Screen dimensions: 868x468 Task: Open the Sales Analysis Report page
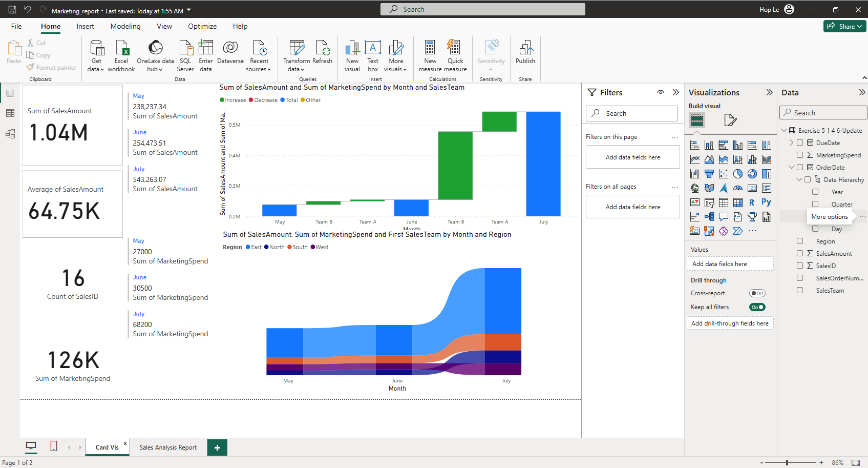coord(167,447)
